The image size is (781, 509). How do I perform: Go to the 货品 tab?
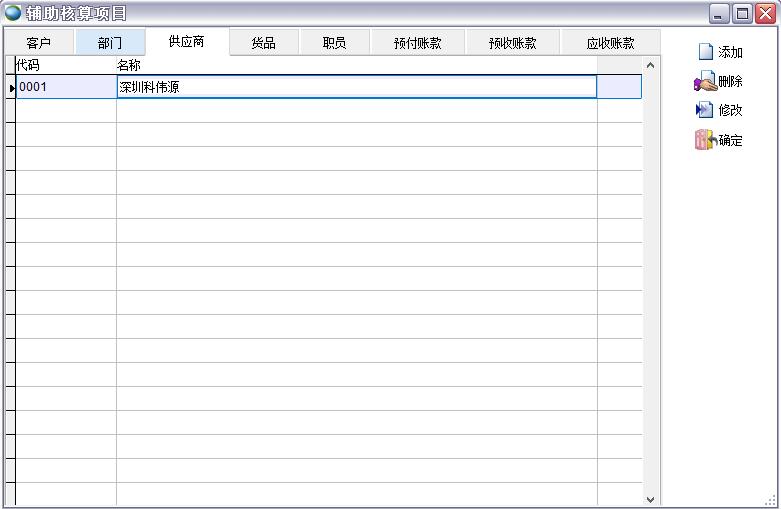coord(264,43)
